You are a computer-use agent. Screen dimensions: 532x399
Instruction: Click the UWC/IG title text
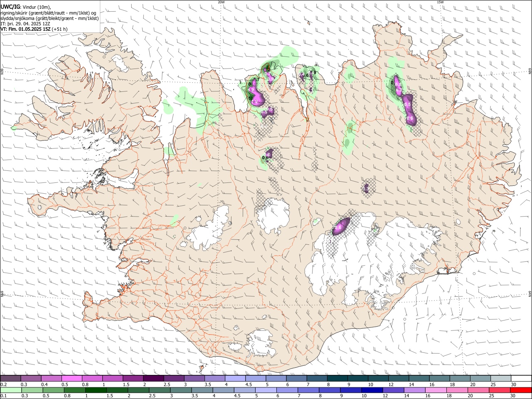10,7
